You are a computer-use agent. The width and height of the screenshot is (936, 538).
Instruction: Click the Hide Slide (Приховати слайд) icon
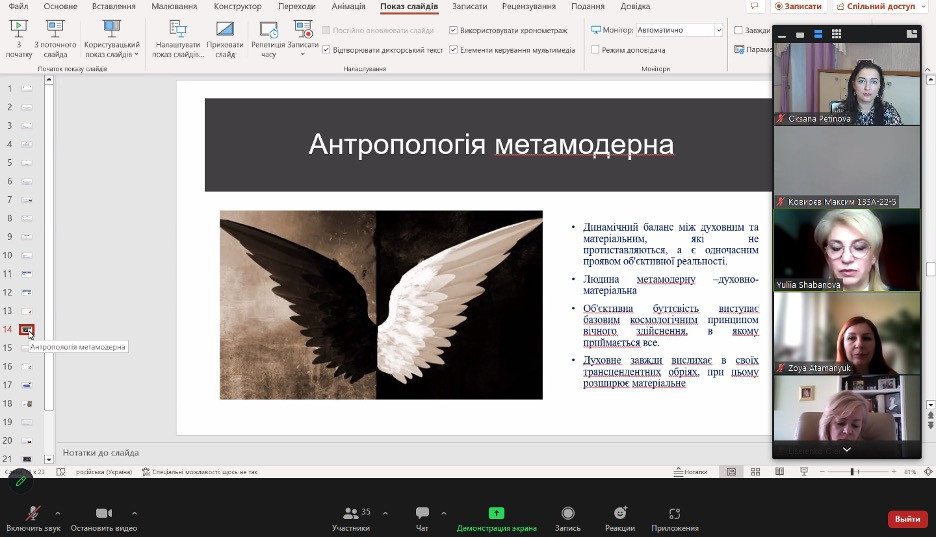pos(224,30)
